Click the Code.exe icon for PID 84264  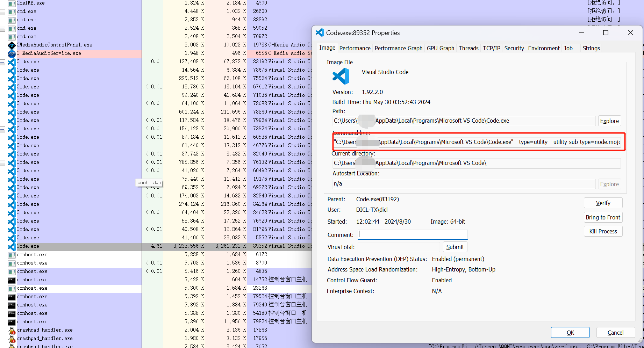click(12, 204)
